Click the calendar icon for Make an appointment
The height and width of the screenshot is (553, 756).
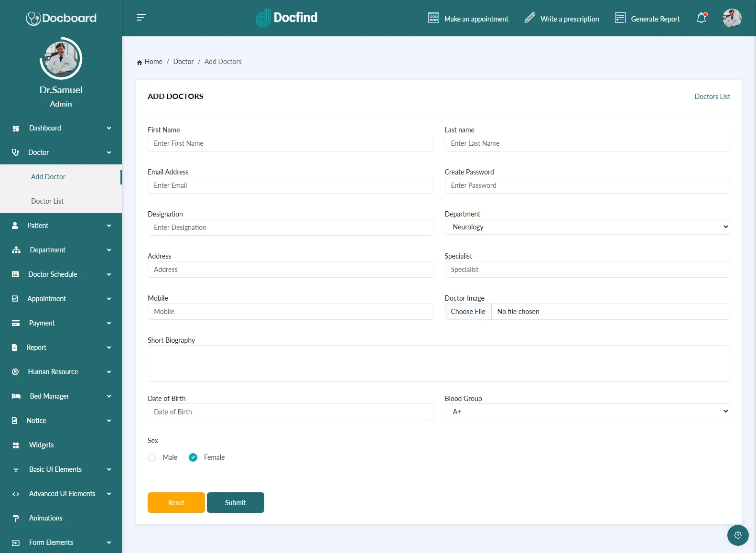pyautogui.click(x=433, y=18)
